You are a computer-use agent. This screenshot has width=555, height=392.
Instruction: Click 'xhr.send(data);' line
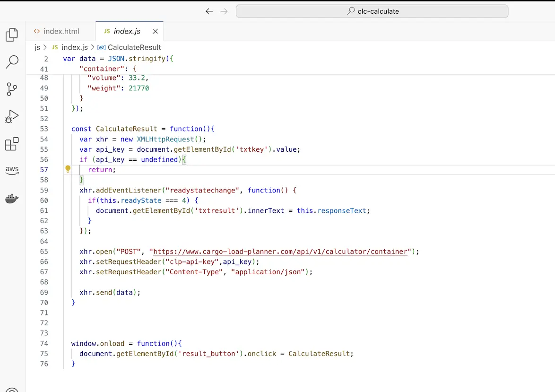110,293
